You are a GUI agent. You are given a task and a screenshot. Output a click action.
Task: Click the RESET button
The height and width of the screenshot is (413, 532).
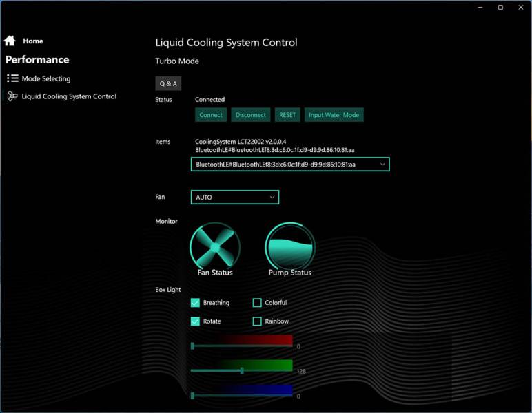click(287, 115)
